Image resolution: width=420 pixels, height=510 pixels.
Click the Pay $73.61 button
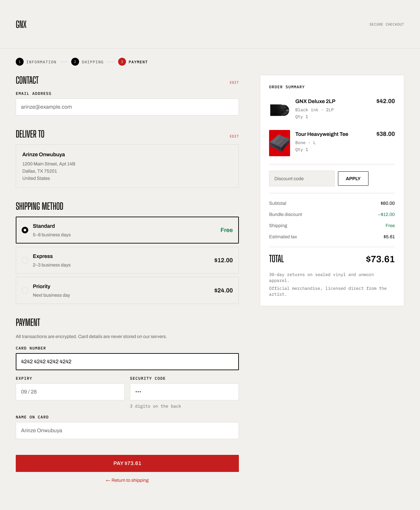[x=127, y=463]
